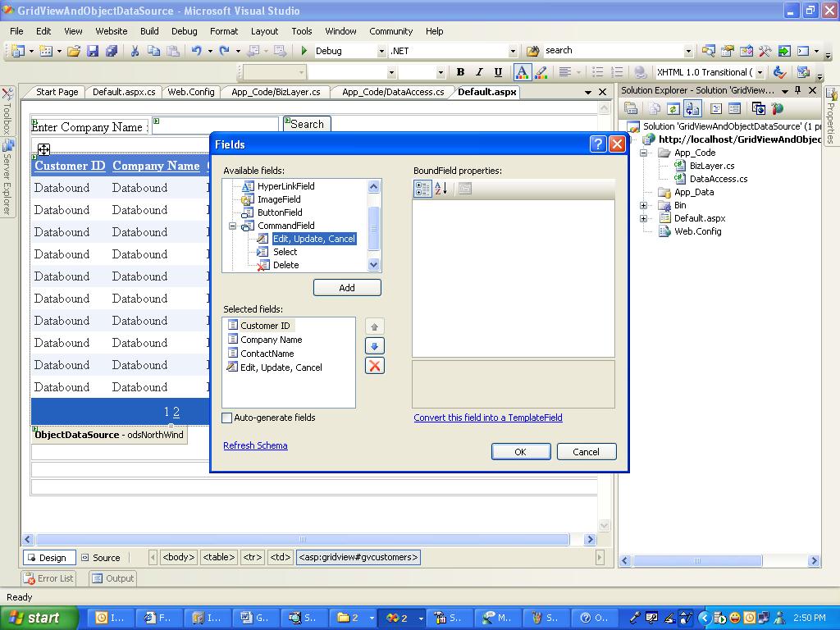Screen dimensions: 840x630
Task: Click the Copy toolbar icon
Action: pos(153,51)
